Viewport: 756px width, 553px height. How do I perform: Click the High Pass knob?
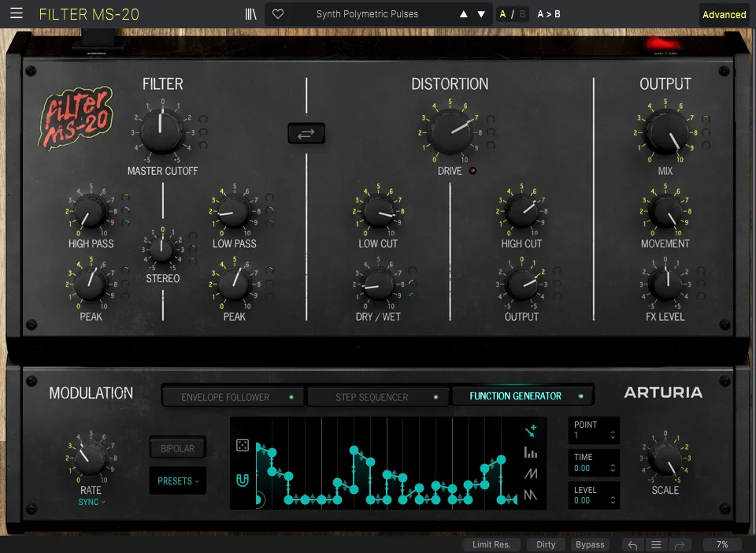click(x=91, y=211)
